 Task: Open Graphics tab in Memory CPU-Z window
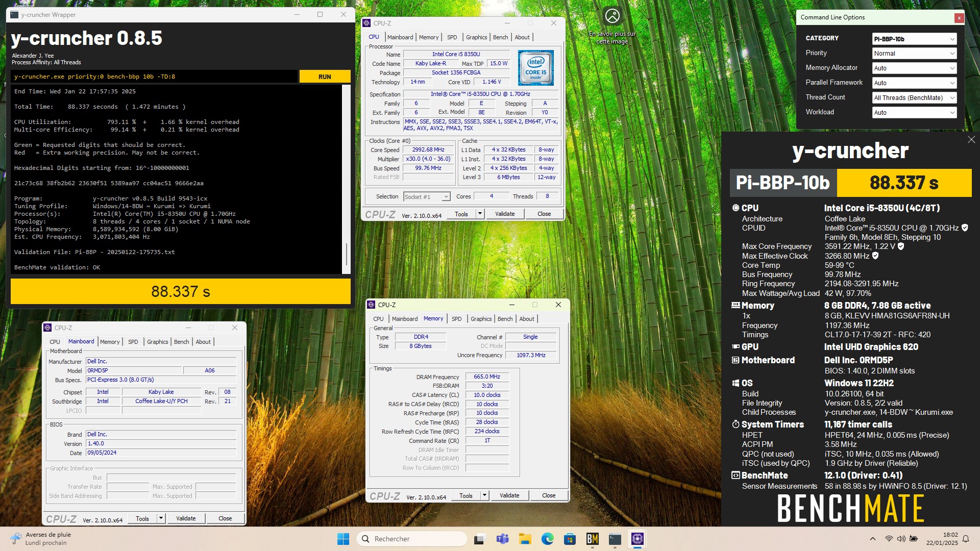(481, 319)
